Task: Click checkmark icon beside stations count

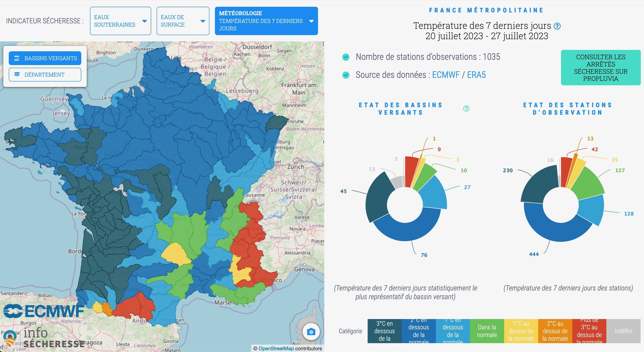Action: point(346,57)
